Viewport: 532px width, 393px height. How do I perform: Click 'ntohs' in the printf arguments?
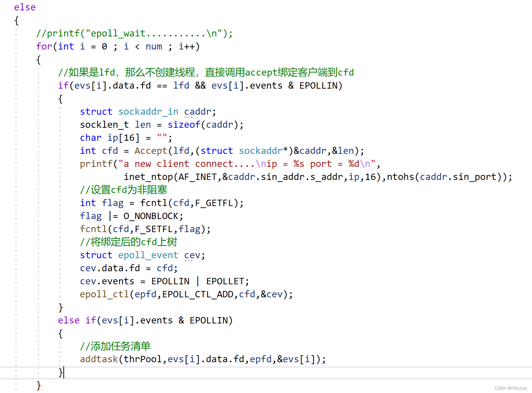[x=401, y=177]
